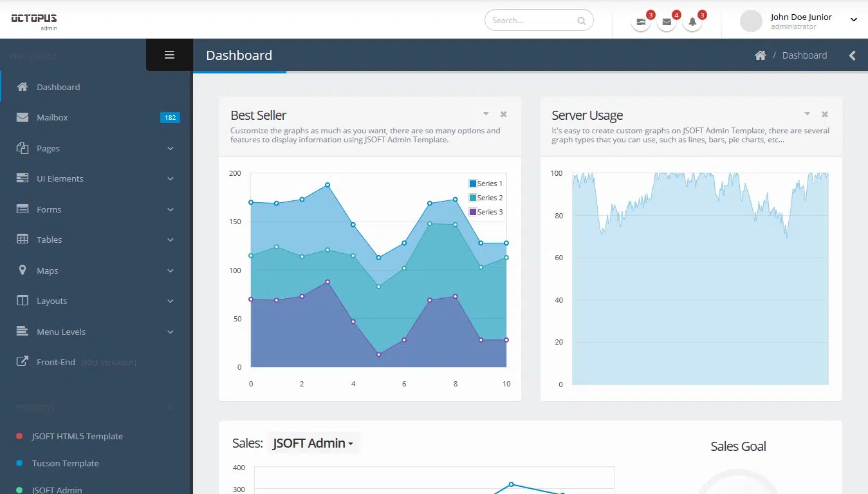Open the chat messages icon in header
The height and width of the screenshot is (494, 868).
(640, 21)
